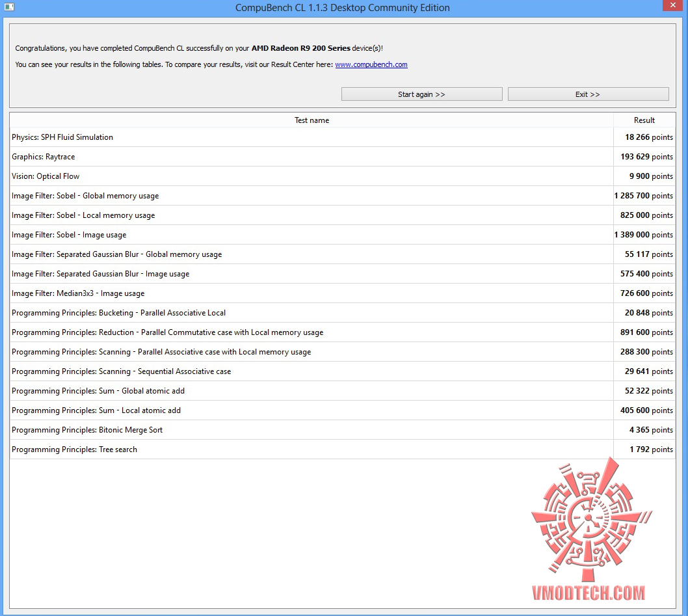Image resolution: width=688 pixels, height=616 pixels.
Task: Click the 29 641 points result
Action: click(649, 371)
